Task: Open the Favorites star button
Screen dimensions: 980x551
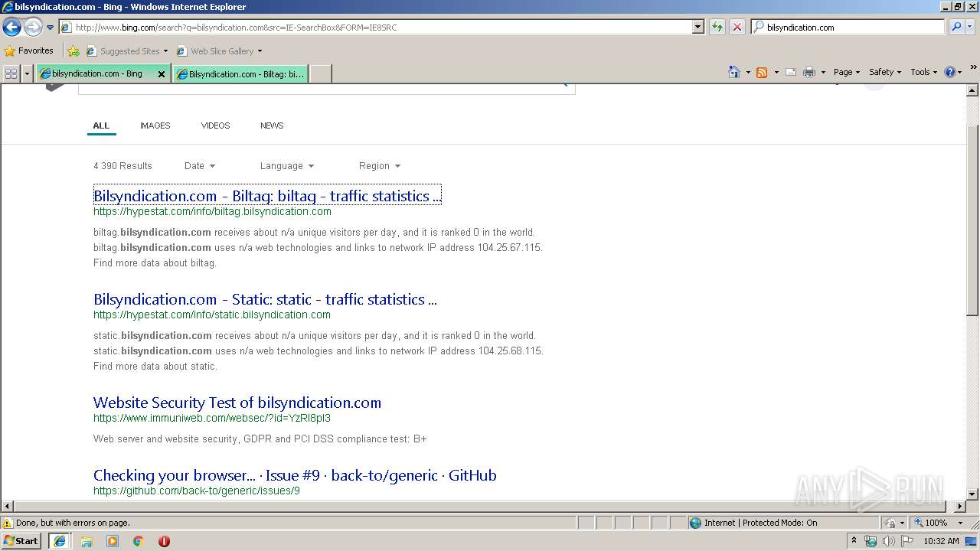Action: coord(29,51)
